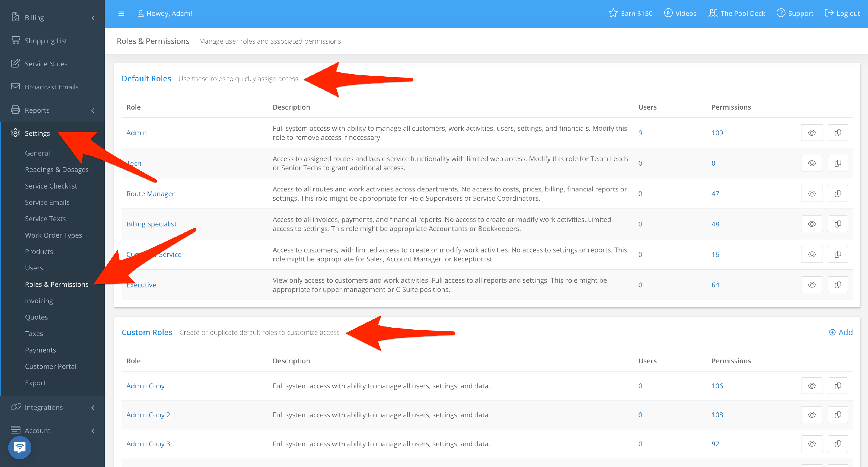This screenshot has height=467, width=868.
Task: Click the Earn $150 star icon
Action: pyautogui.click(x=613, y=14)
